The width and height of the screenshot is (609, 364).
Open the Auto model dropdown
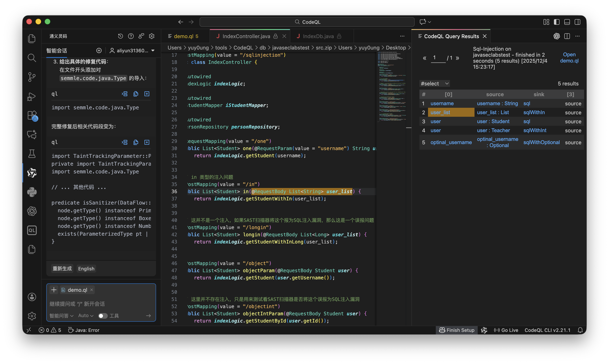[x=86, y=316]
